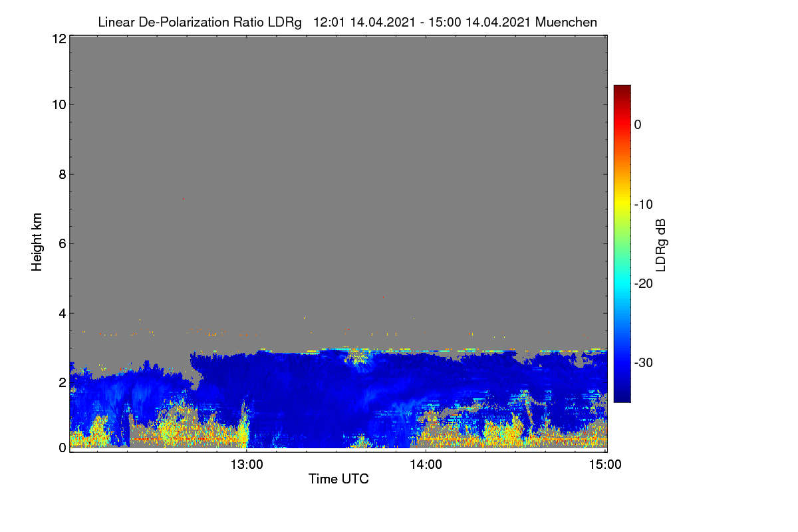Click the -20 colorbar label

pos(643,283)
